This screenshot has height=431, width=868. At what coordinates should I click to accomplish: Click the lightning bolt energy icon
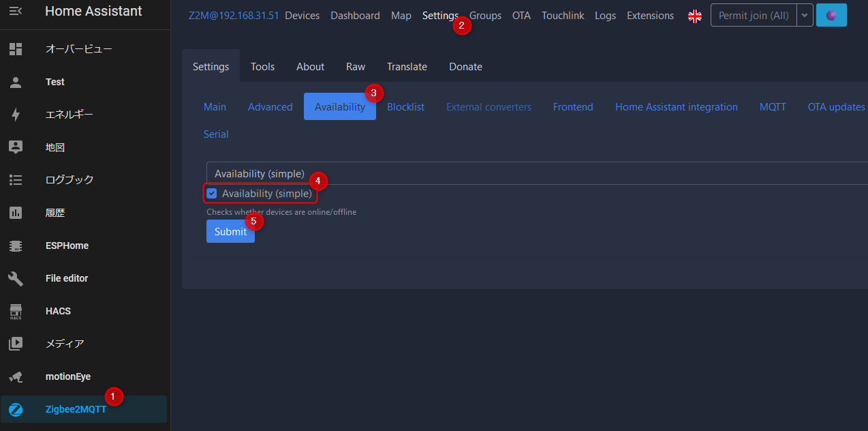pos(16,115)
